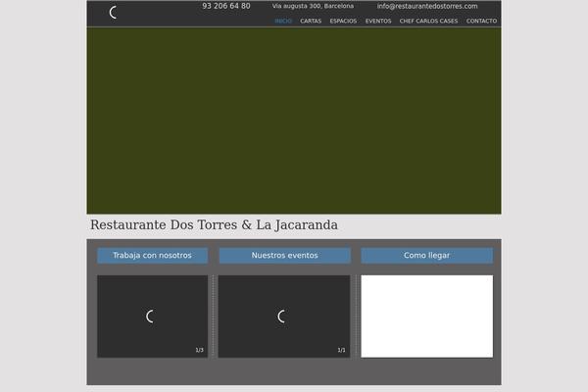Click the large green hero banner
Viewport: 588px width, 392px height.
click(x=294, y=121)
